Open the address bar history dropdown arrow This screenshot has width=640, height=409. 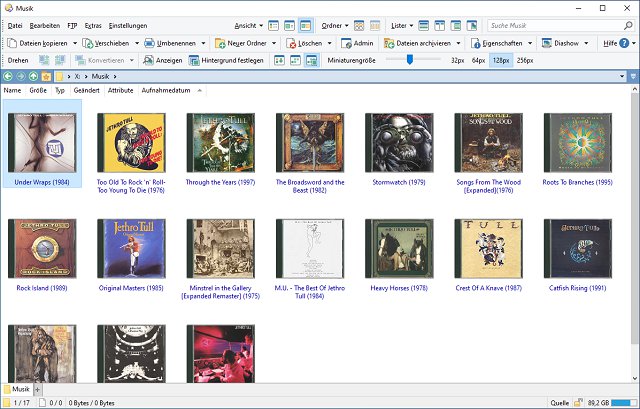pos(622,76)
